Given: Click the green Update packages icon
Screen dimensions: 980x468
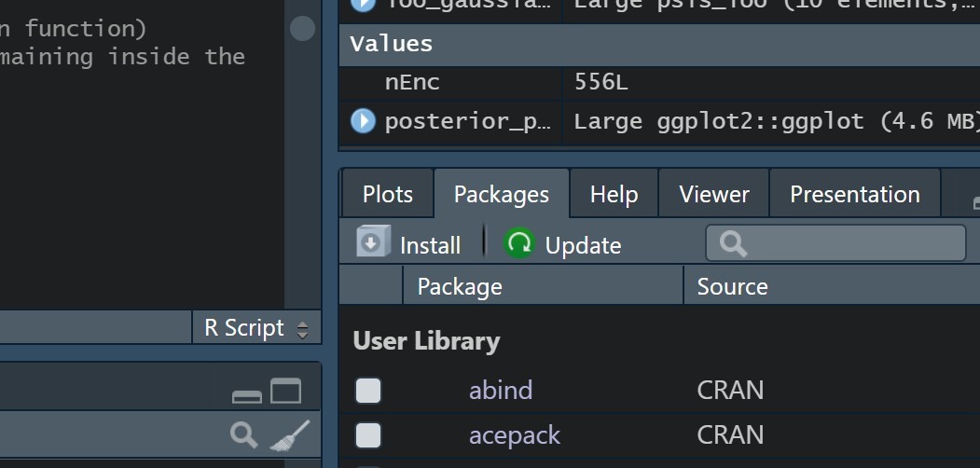Looking at the screenshot, I should click(x=519, y=243).
